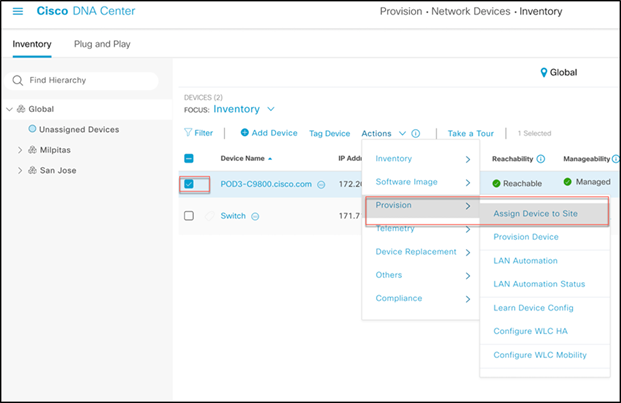Select San Jose in site hierarchy

pyautogui.click(x=58, y=170)
